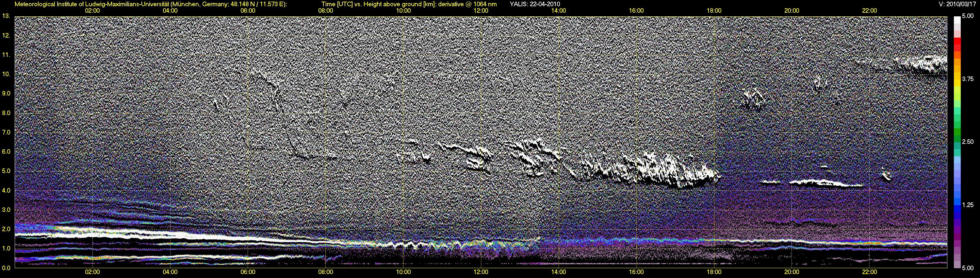980x278 pixels.
Task: Click the '08:00' label on the bottom time axis
Action: (x=326, y=272)
